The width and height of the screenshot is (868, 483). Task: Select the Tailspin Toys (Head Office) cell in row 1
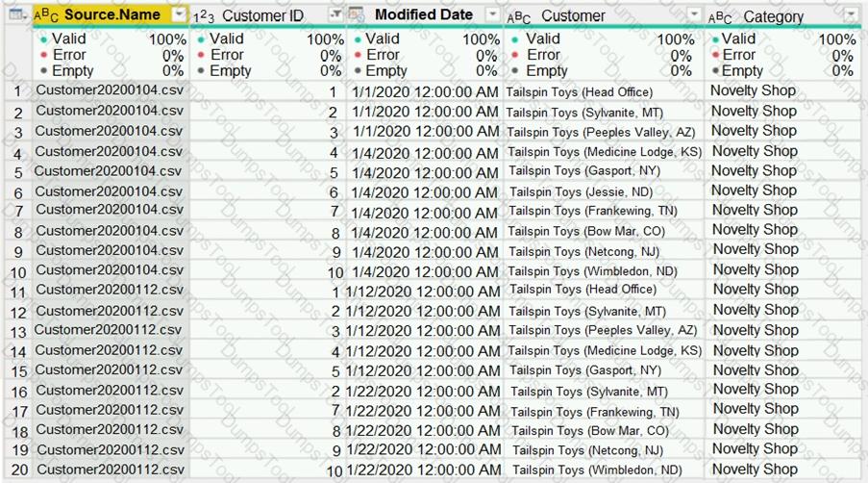pos(580,92)
